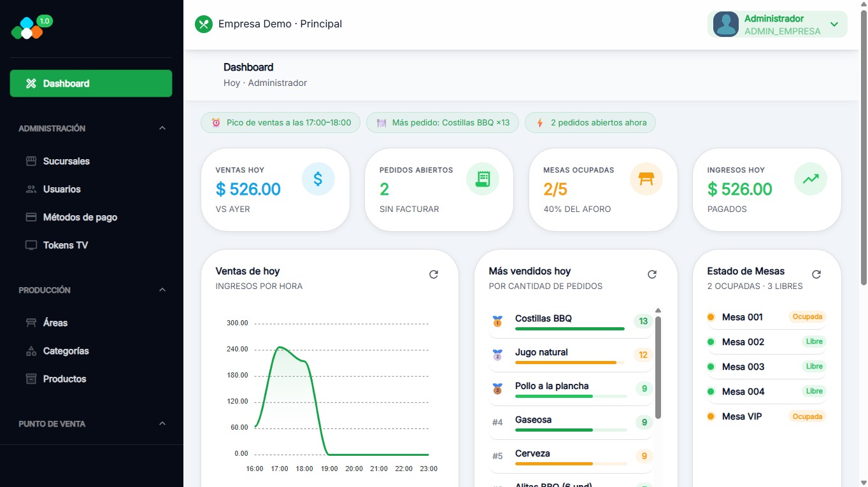
Task: Select the Tokens TV monitor icon
Action: 31,244
